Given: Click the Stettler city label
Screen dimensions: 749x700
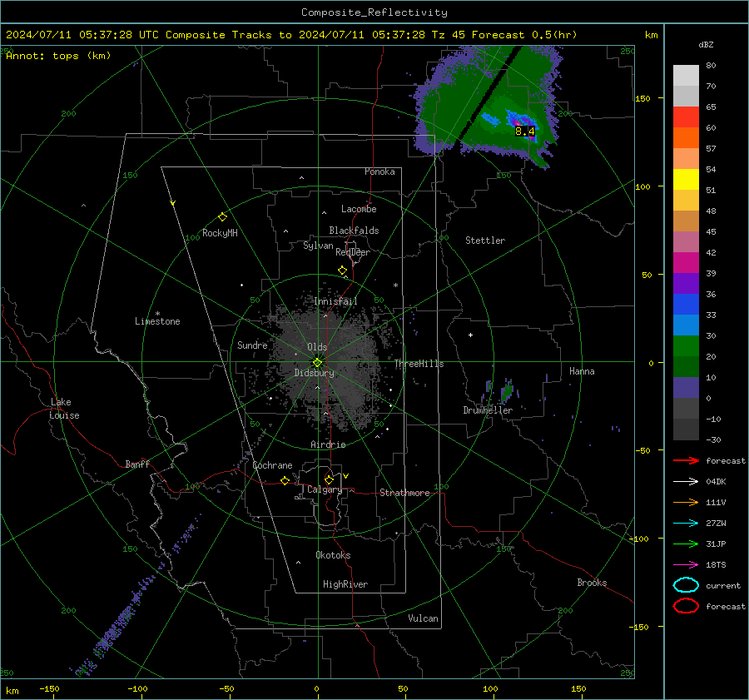Looking at the screenshot, I should tap(485, 241).
